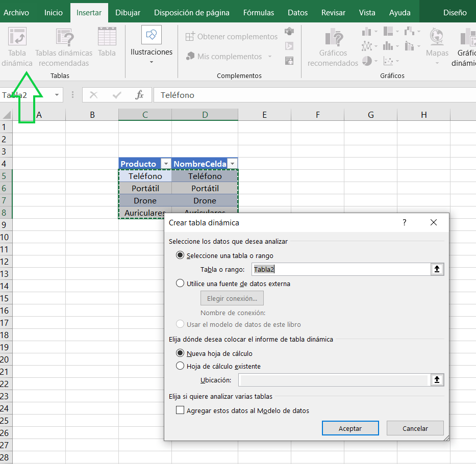476x464 pixels.
Task: Expand the line chart dropdown arrow
Action: [376, 46]
